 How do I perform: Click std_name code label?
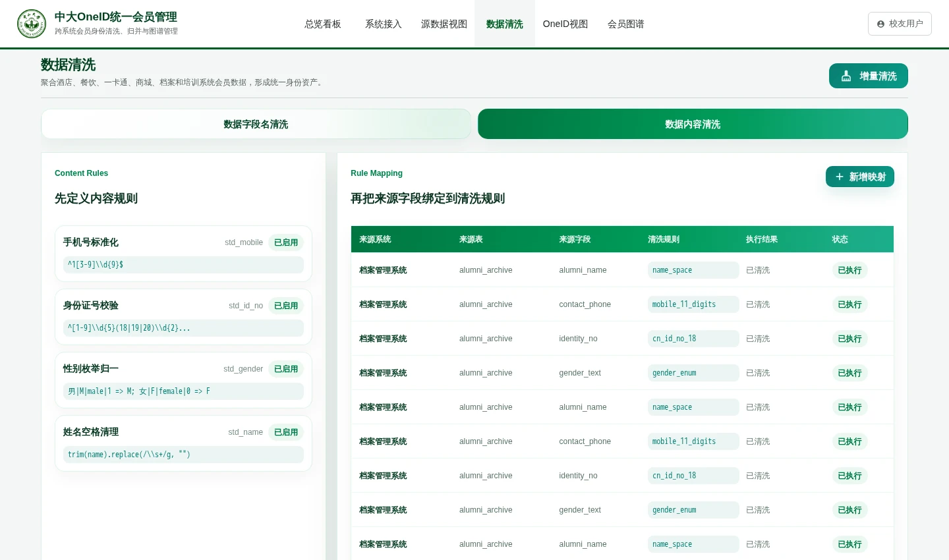[245, 432]
